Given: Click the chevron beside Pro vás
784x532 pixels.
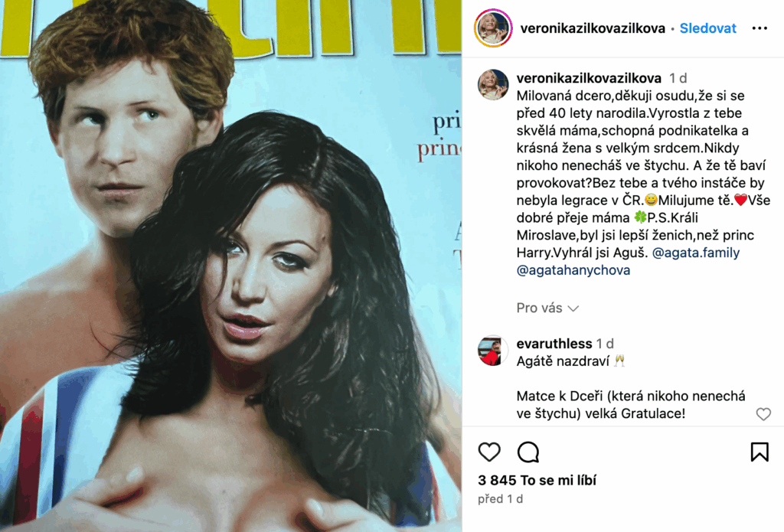Looking at the screenshot, I should (x=573, y=308).
